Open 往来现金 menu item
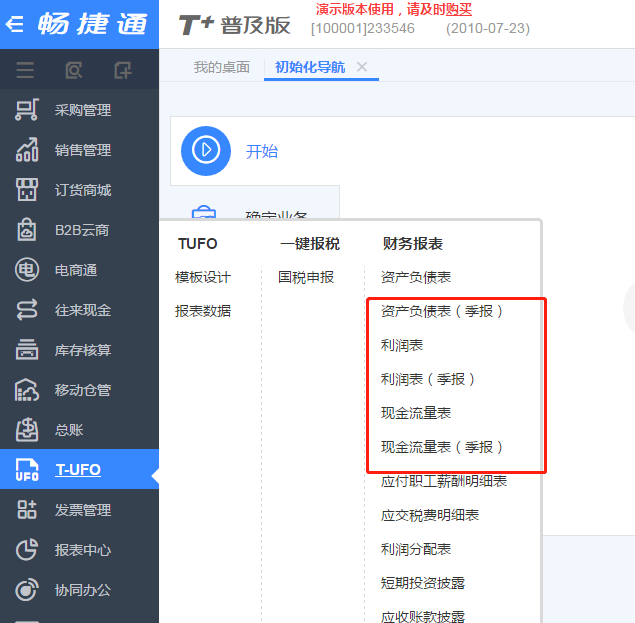 pyautogui.click(x=83, y=310)
